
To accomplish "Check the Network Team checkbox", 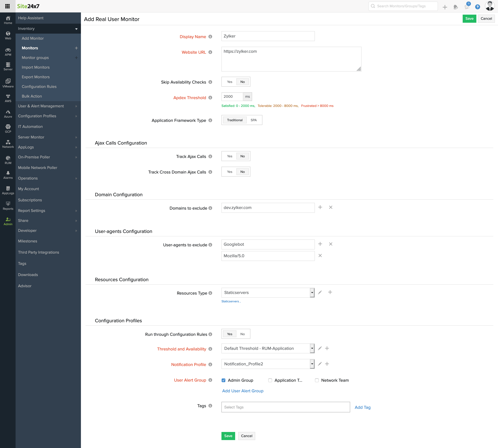I will click(317, 380).
